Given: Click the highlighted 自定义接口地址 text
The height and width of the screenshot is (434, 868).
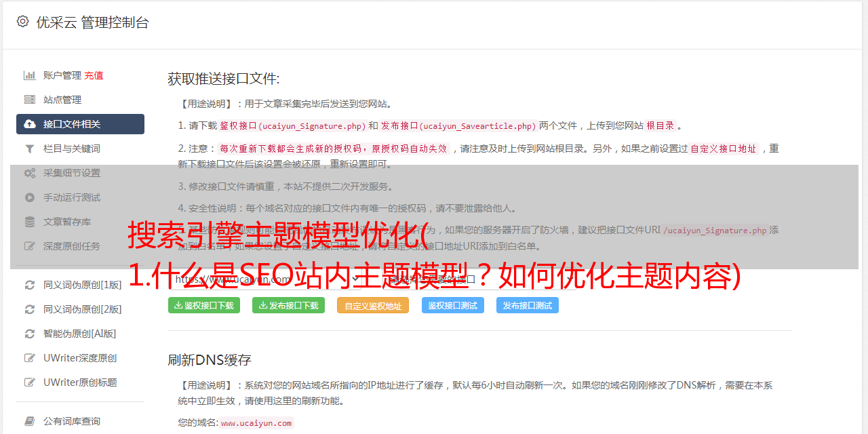Looking at the screenshot, I should [x=724, y=149].
